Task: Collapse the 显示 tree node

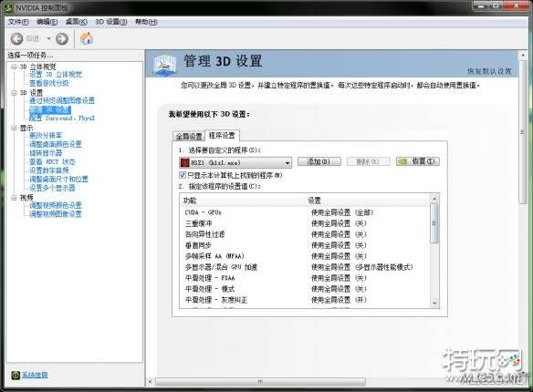Action: point(14,128)
